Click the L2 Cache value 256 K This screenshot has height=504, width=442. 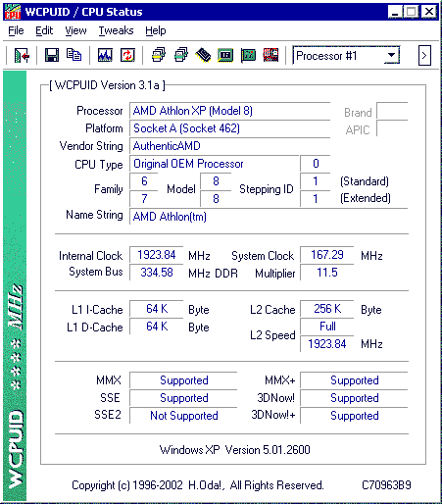pyautogui.click(x=327, y=309)
